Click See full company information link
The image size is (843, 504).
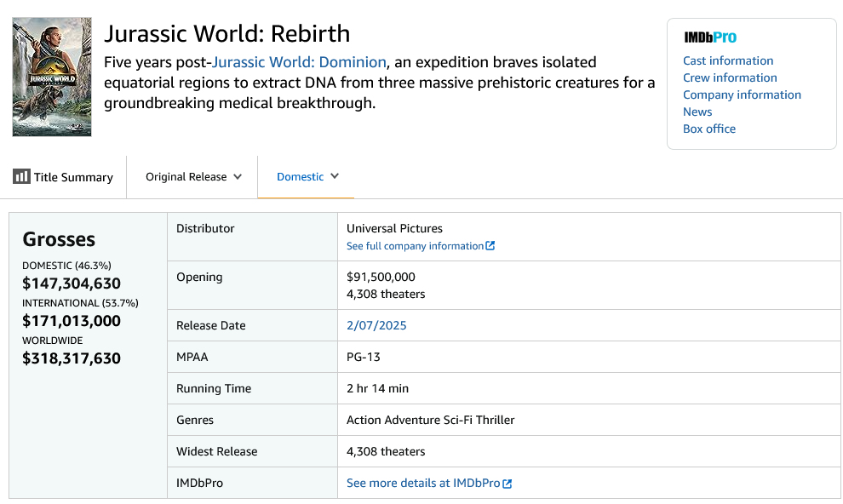point(415,246)
